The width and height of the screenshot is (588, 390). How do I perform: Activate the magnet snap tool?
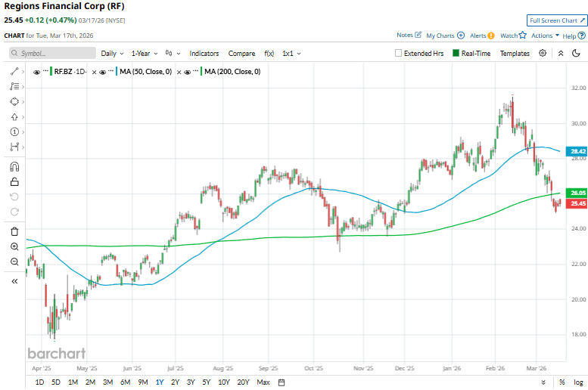(x=14, y=166)
